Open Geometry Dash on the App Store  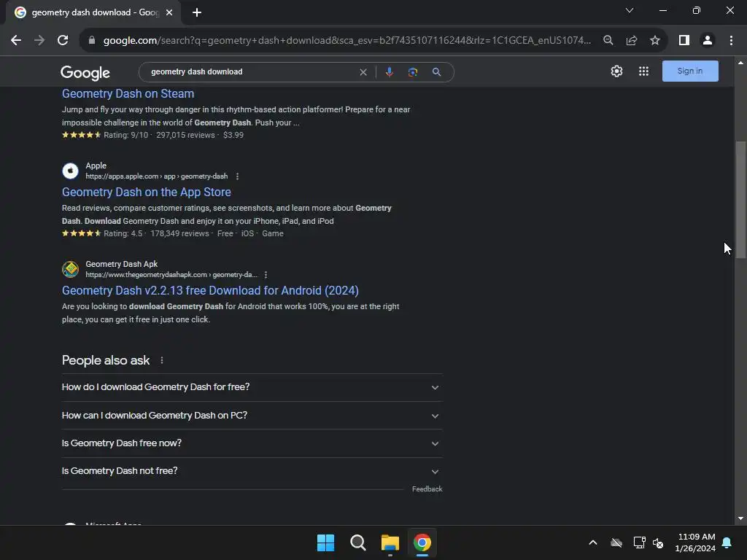tap(146, 192)
